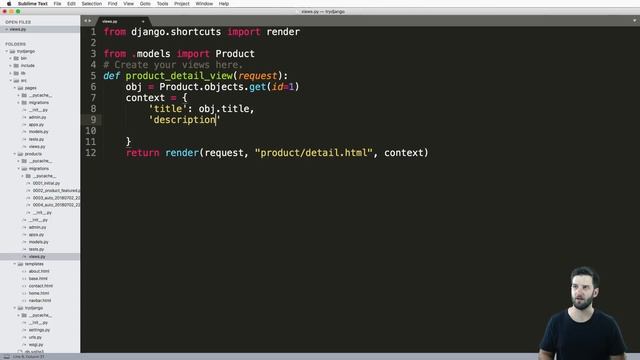The height and width of the screenshot is (360, 640).
Task: Click line number 9 in gutter
Action: [x=93, y=120]
